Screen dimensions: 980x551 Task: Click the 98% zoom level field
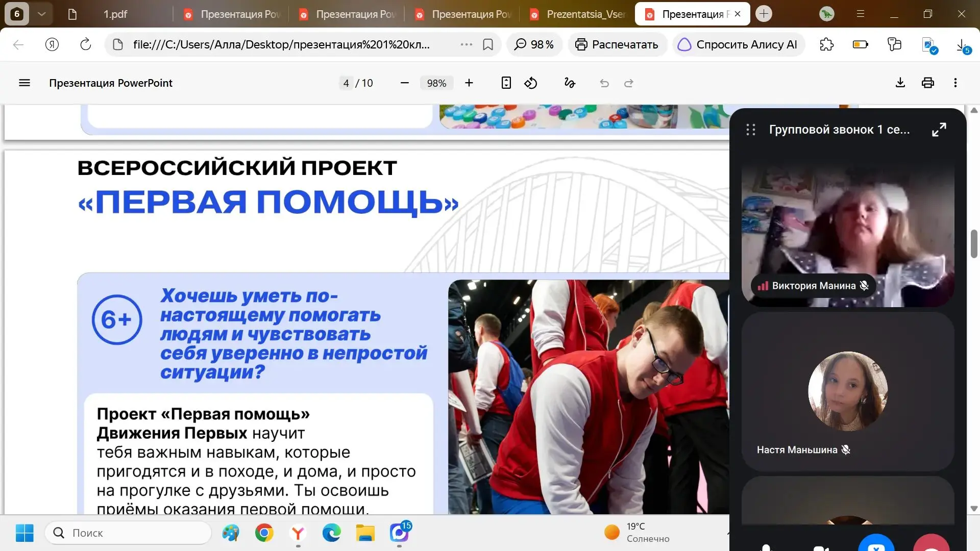click(x=436, y=83)
